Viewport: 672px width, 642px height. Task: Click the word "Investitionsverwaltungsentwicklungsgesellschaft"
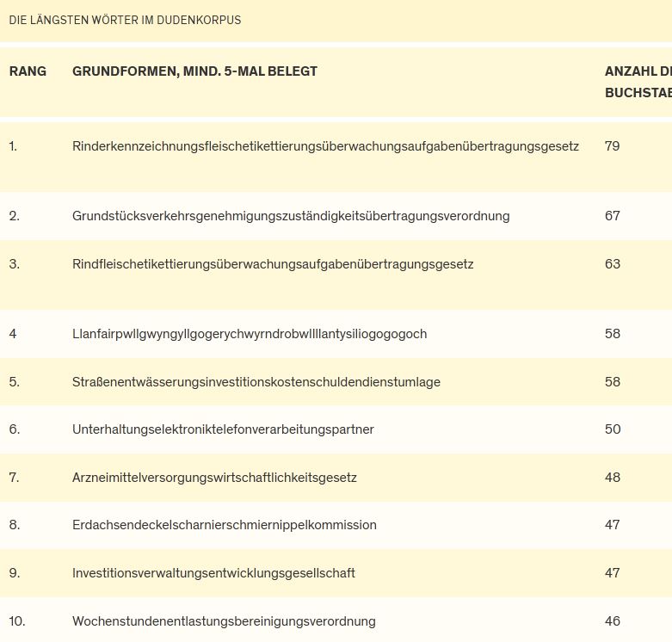click(x=213, y=573)
